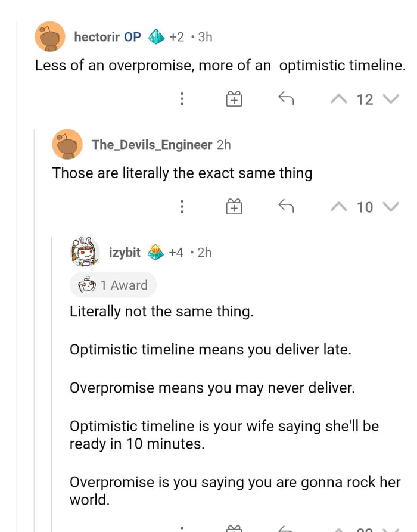Give an award via gift icon on hectorir's comment
Screen dimensions: 417x532
(x=234, y=99)
